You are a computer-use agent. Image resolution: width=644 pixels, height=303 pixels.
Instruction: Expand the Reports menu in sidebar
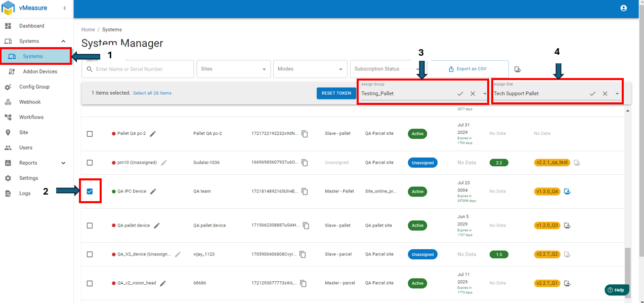click(35, 163)
